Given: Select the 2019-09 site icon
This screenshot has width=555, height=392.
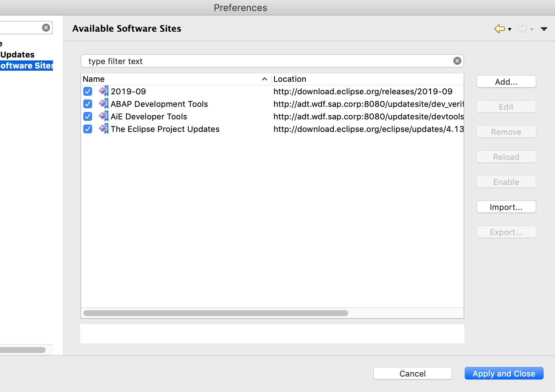Looking at the screenshot, I should click(104, 91).
